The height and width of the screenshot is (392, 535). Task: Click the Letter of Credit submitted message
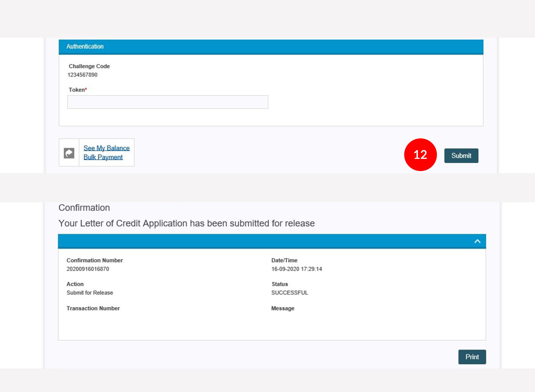click(186, 223)
